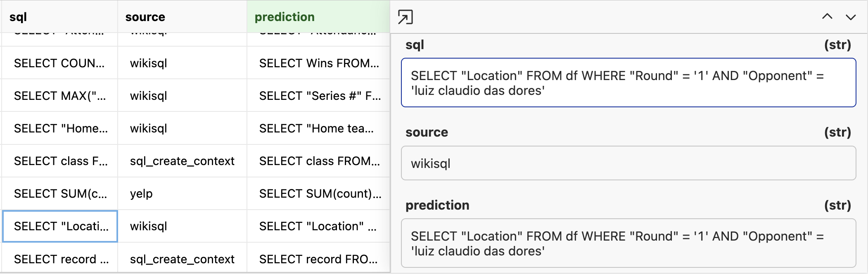
Task: Go to previous row with up chevron
Action: pos(827,17)
